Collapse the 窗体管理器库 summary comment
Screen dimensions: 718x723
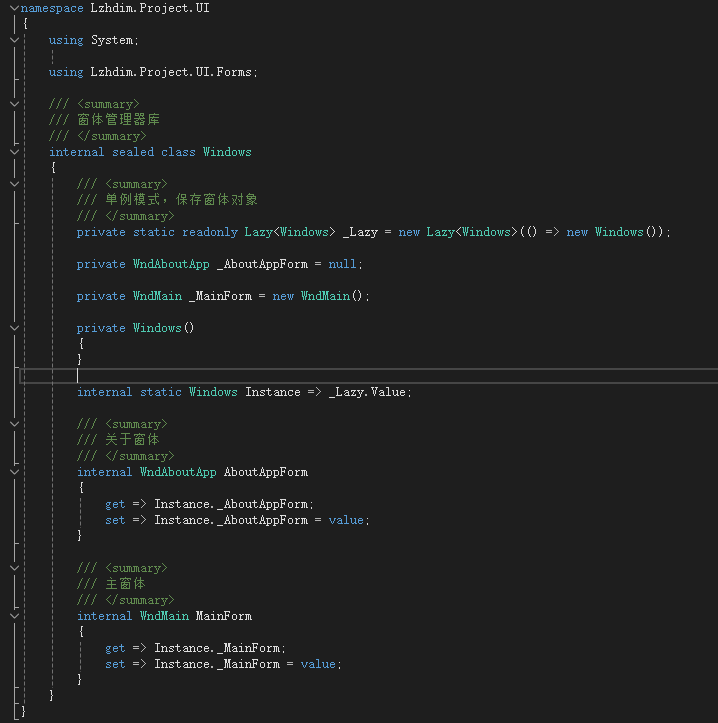click(x=14, y=104)
